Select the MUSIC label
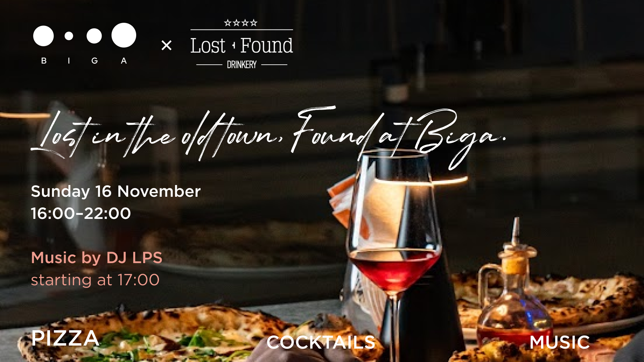The image size is (644, 362). 559,342
